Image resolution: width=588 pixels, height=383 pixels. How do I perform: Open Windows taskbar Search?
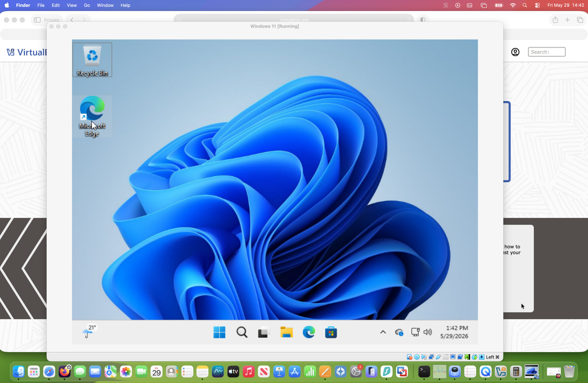coord(242,332)
